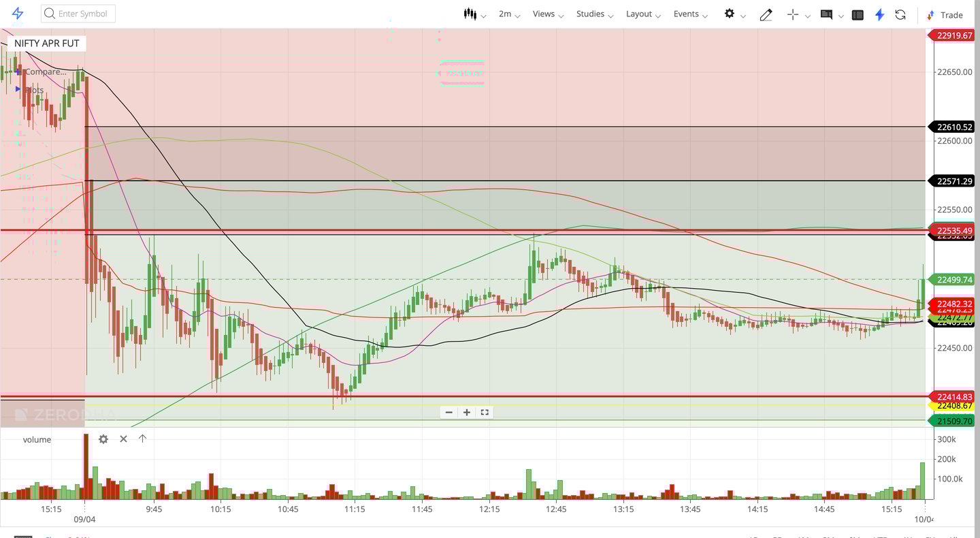The height and width of the screenshot is (538, 980).
Task: Zoom out chart with minus button
Action: coord(448,412)
